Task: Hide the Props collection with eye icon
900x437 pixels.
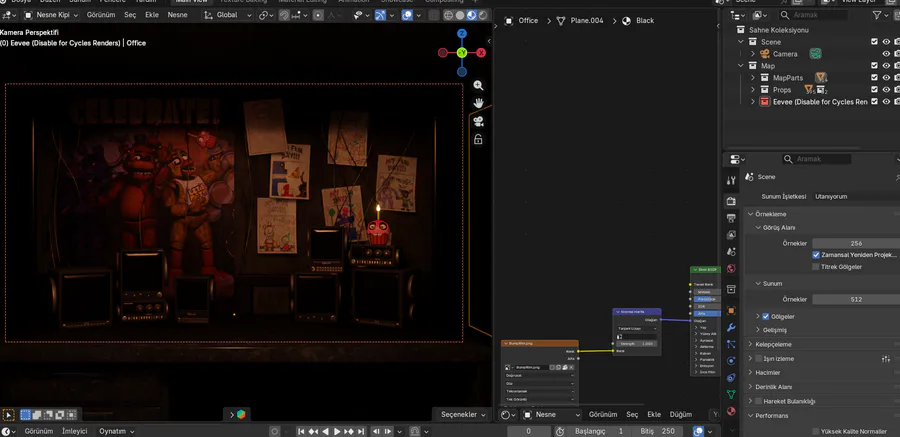Action: (886, 90)
